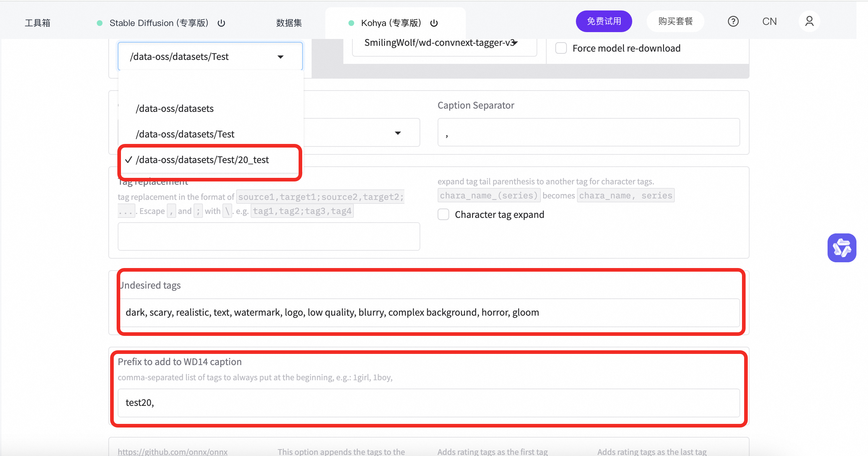Expand dropdown left of Caption Separator
The width and height of the screenshot is (868, 456).
click(398, 133)
